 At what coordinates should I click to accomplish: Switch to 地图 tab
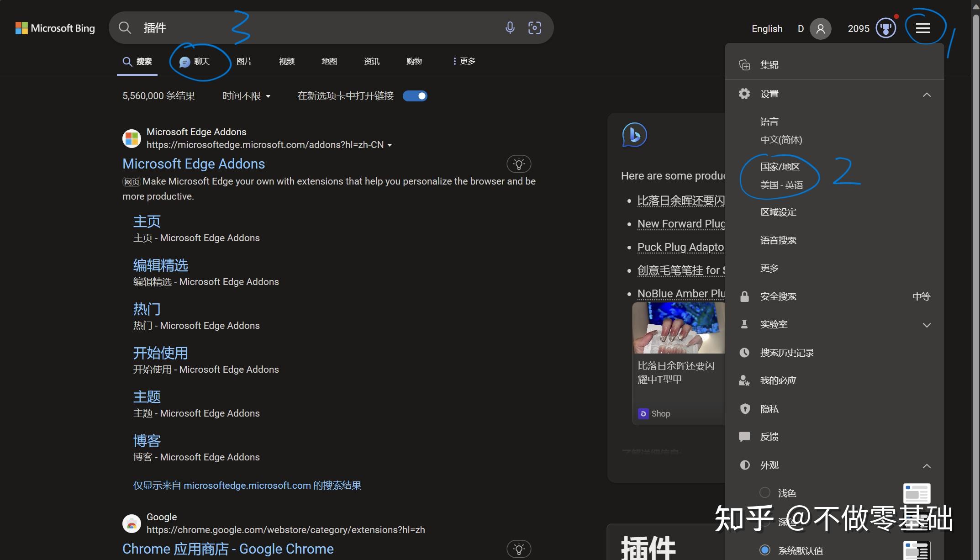[x=329, y=61]
